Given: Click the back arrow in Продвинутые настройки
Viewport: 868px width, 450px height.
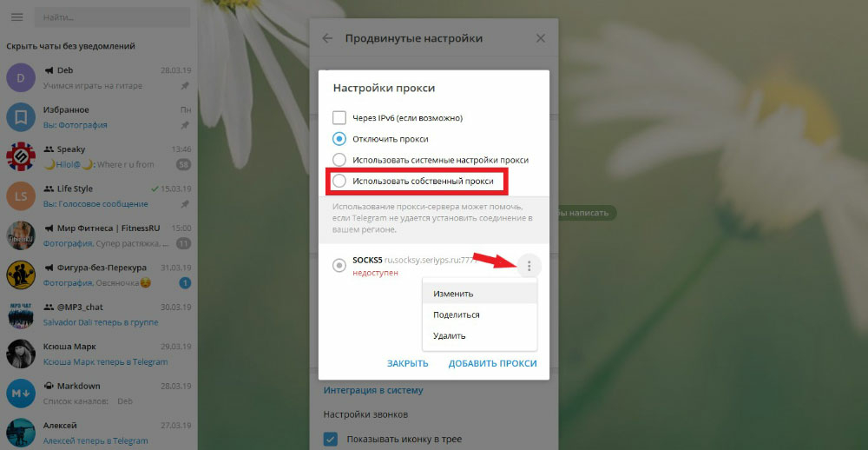Looking at the screenshot, I should click(328, 38).
